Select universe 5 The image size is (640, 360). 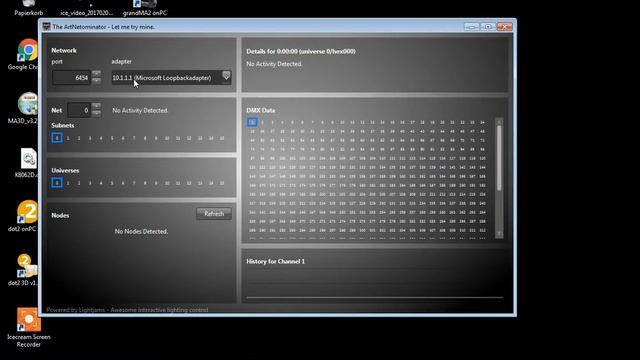click(112, 183)
